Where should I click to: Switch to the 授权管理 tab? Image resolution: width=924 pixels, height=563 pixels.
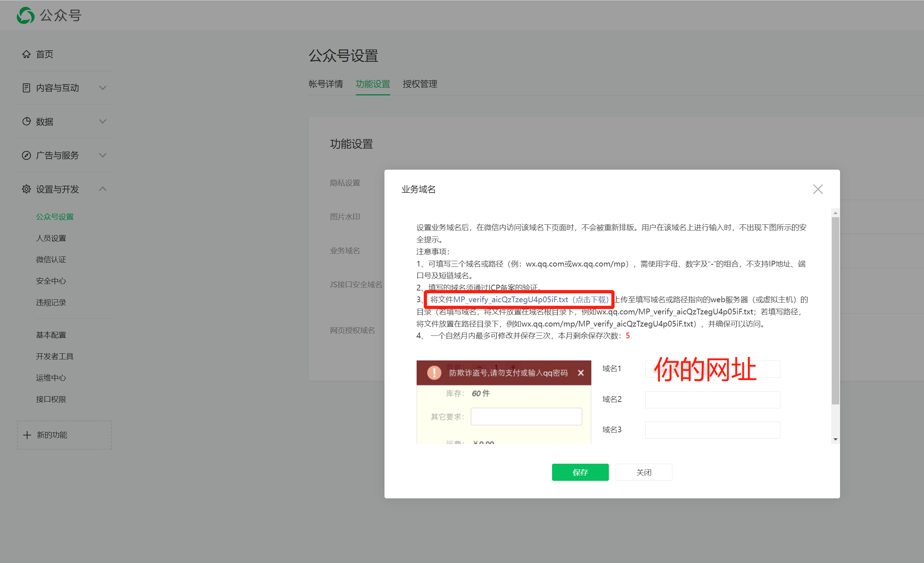click(x=420, y=84)
